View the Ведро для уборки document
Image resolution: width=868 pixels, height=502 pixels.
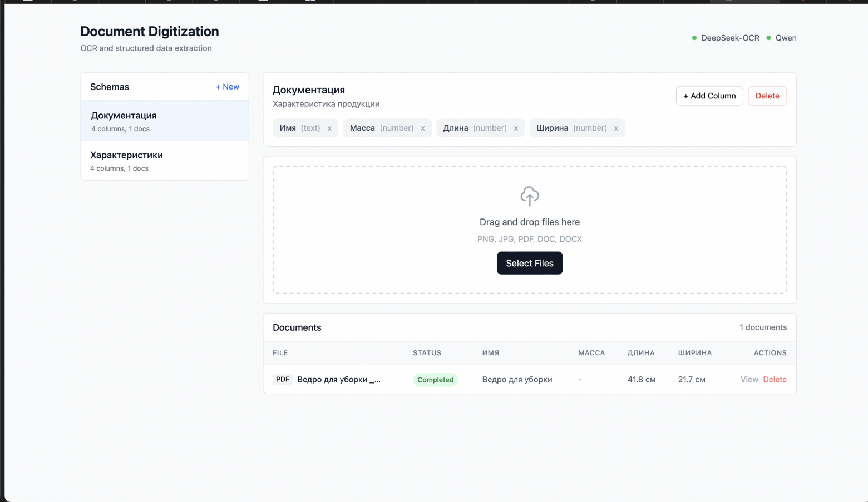(x=749, y=380)
